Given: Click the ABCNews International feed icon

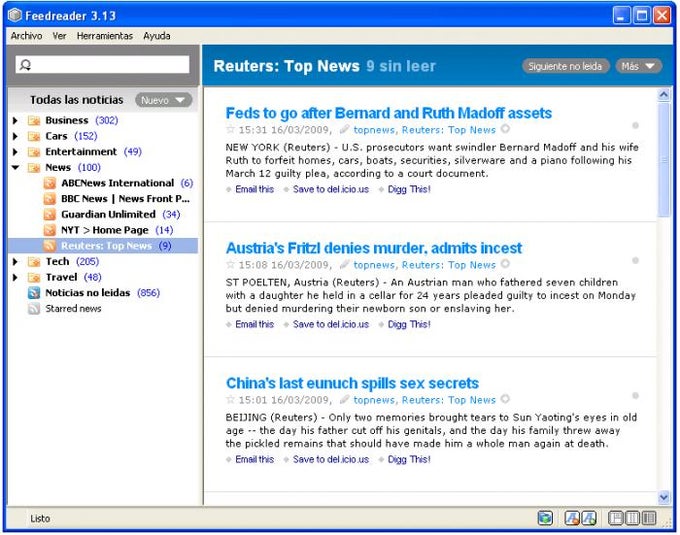Looking at the screenshot, I should tap(50, 183).
